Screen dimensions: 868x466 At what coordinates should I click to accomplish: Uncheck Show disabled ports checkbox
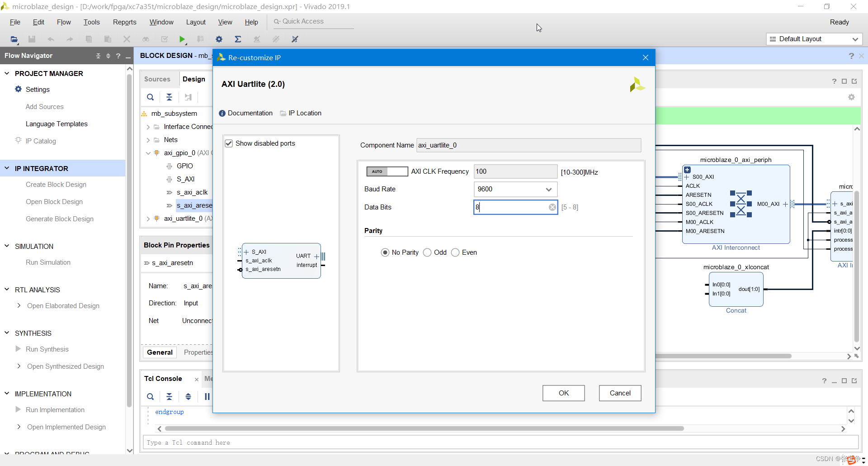229,143
